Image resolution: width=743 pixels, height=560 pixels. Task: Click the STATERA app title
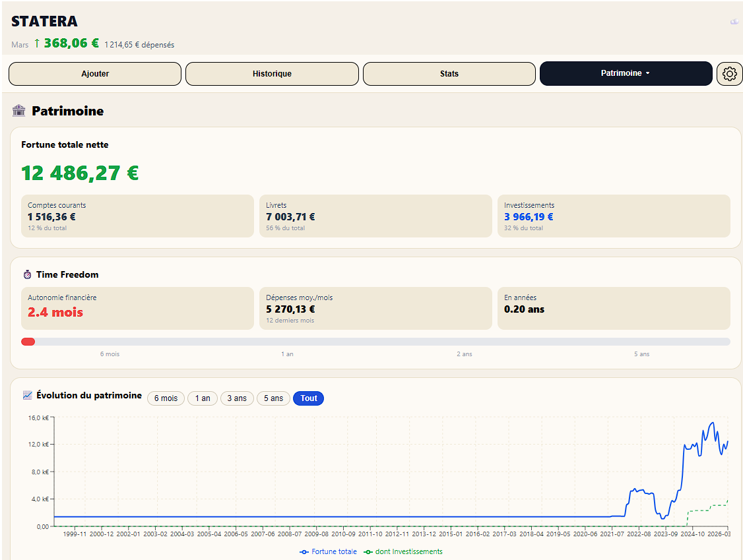[x=45, y=21]
